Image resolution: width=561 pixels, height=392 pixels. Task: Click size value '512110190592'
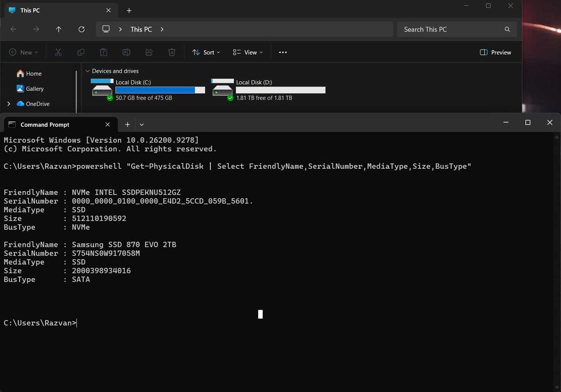point(99,219)
